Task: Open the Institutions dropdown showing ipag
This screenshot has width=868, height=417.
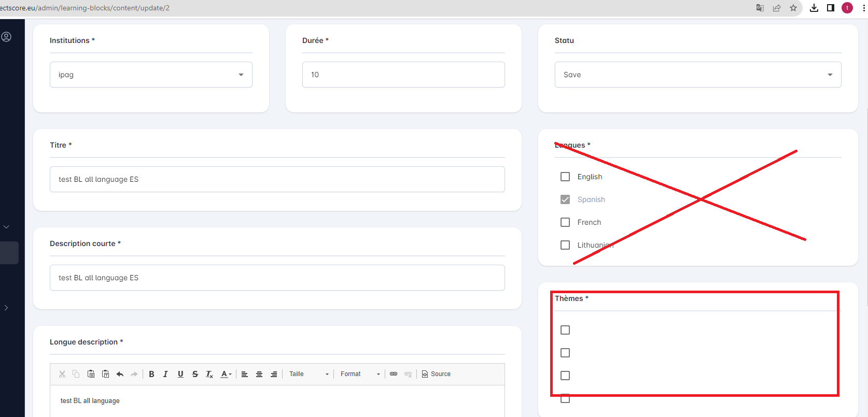Action: 151,75
